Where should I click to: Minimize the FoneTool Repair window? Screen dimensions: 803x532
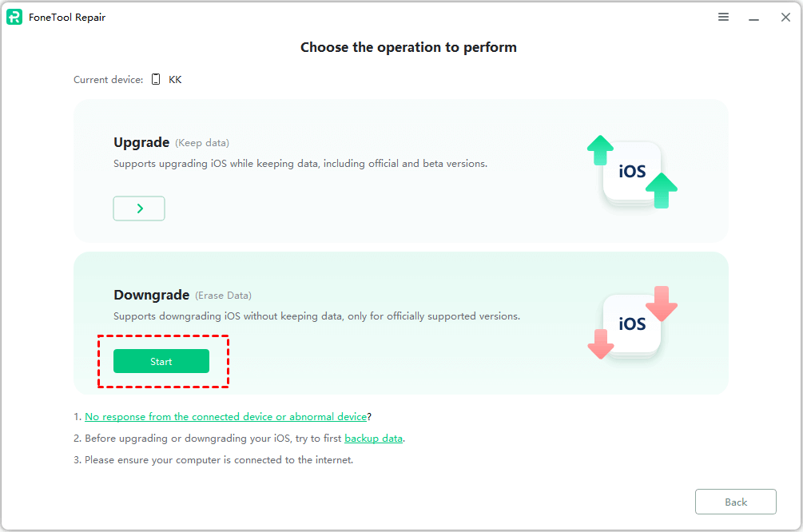[753, 17]
